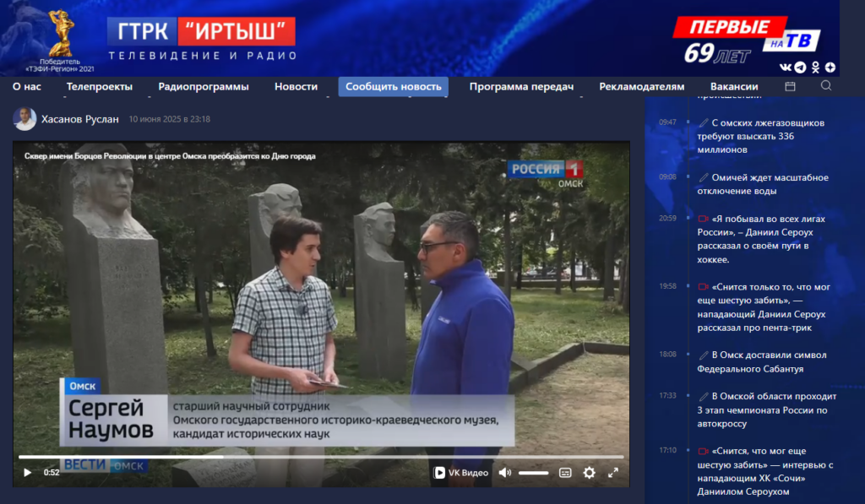Adjust the video volume slider

point(534,473)
